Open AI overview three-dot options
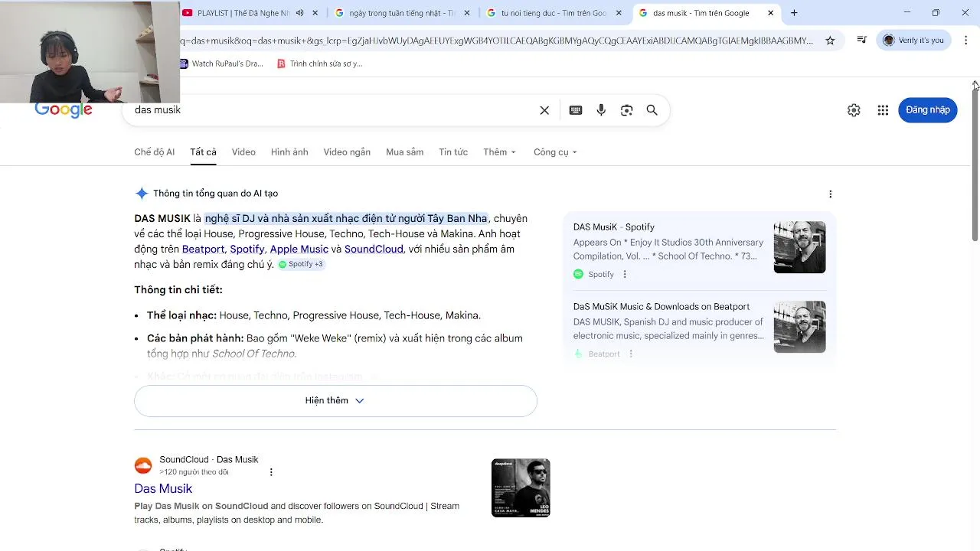 830,194
